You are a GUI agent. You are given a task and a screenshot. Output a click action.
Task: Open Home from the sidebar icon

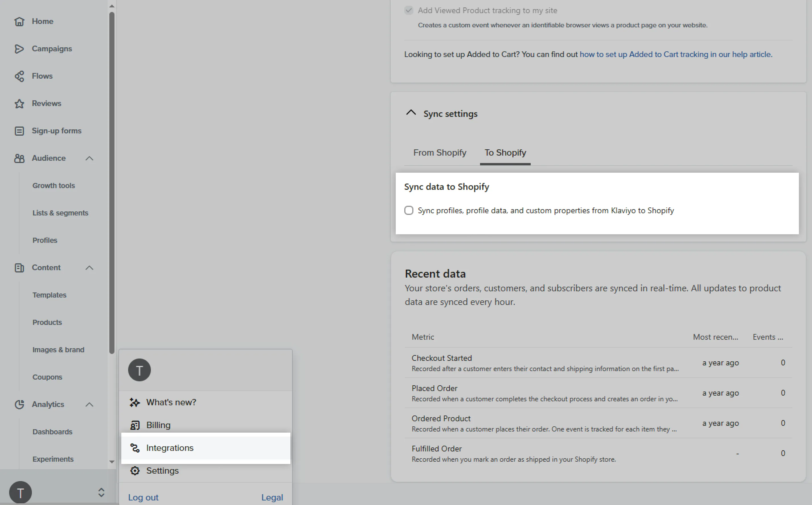pyautogui.click(x=19, y=21)
